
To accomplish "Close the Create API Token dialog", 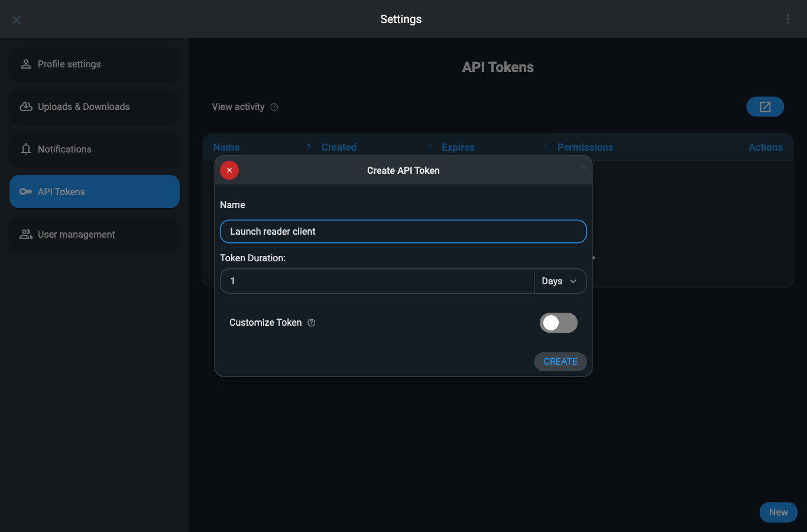I will 229,170.
